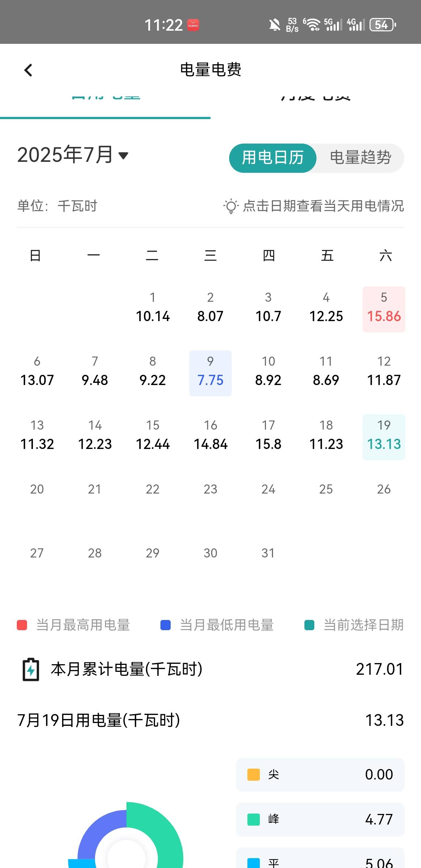This screenshot has width=421, height=868.
Task: Switch to the 电量趋势 trend view
Action: [x=360, y=158]
